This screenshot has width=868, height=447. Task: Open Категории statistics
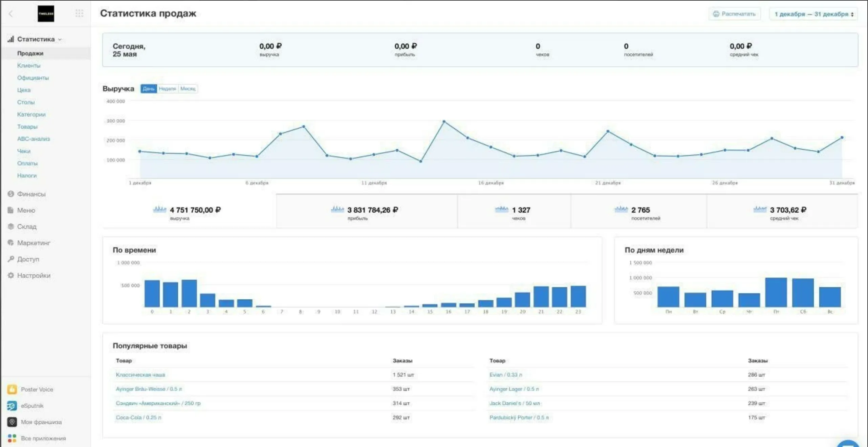(31, 114)
